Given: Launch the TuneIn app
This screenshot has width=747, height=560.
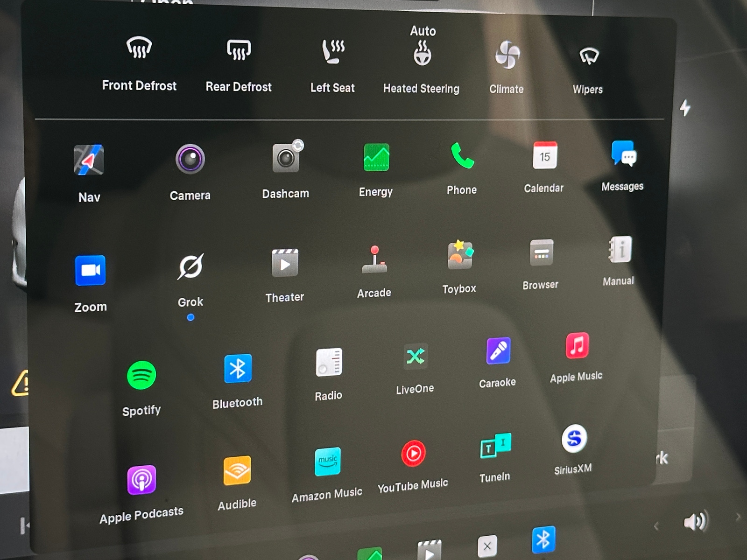Looking at the screenshot, I should pyautogui.click(x=496, y=446).
